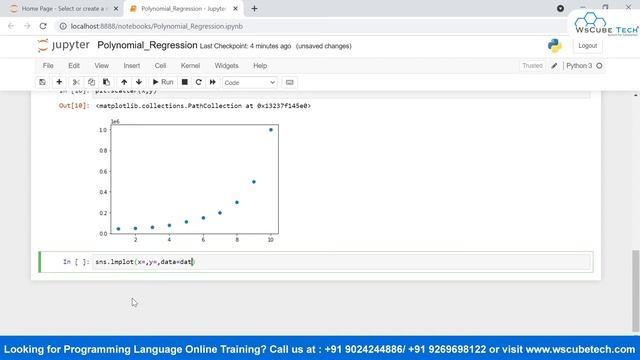
Task: Insert cell below with the plus icon
Action: [x=59, y=82]
